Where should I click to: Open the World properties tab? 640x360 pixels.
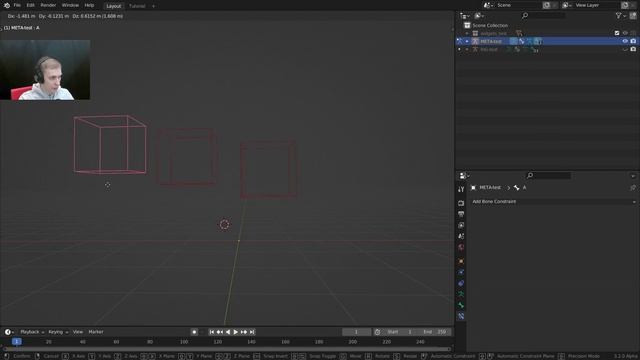(461, 247)
